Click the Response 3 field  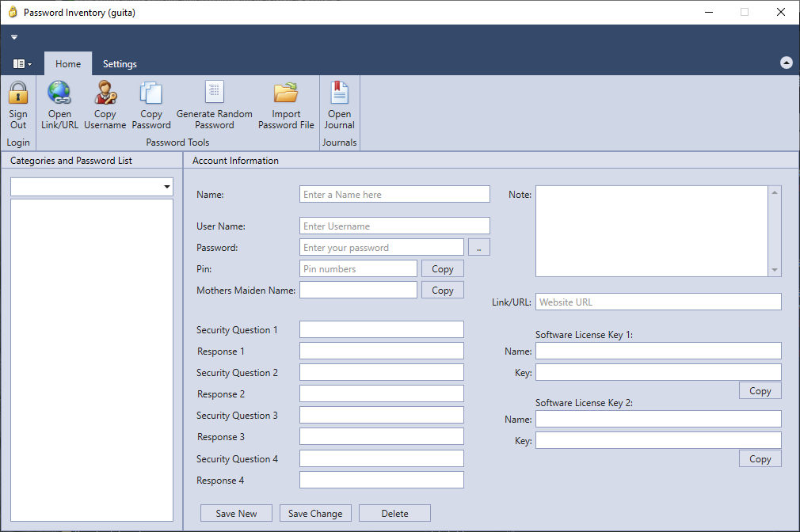382,437
